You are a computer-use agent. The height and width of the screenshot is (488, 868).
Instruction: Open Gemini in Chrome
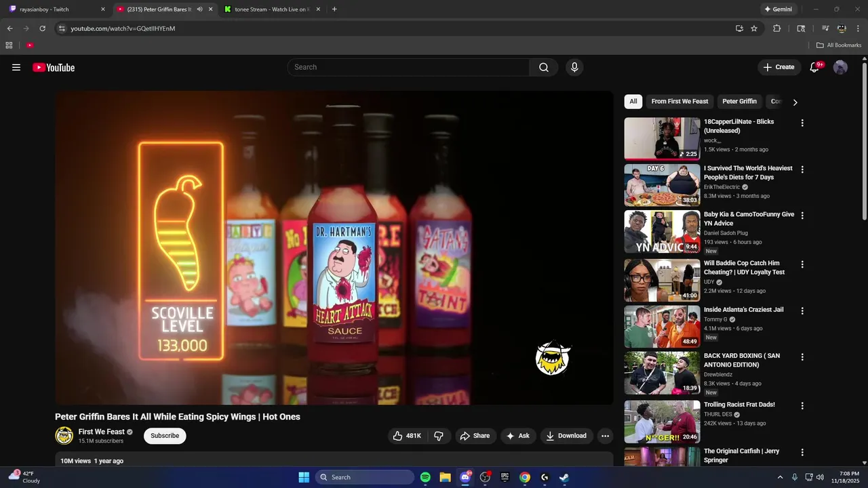(x=778, y=9)
